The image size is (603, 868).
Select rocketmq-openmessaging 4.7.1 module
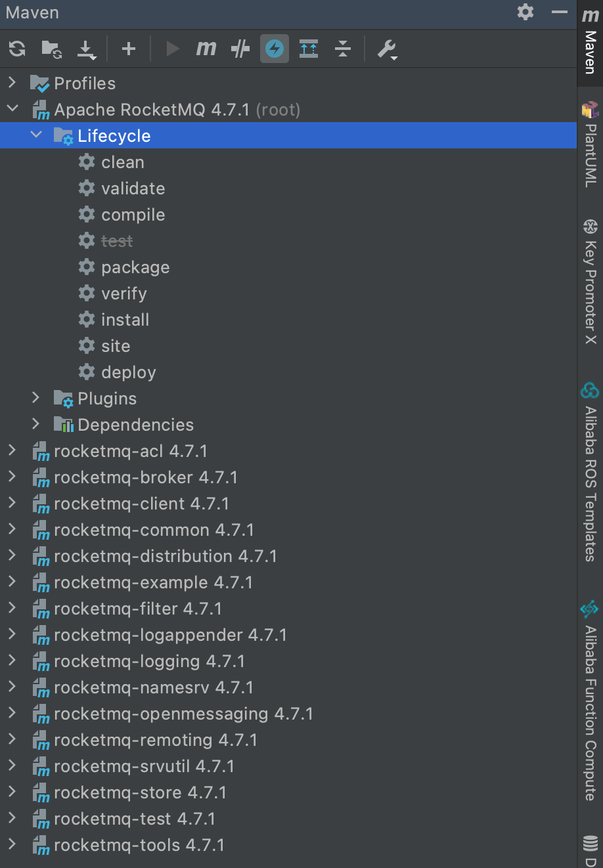tap(183, 714)
